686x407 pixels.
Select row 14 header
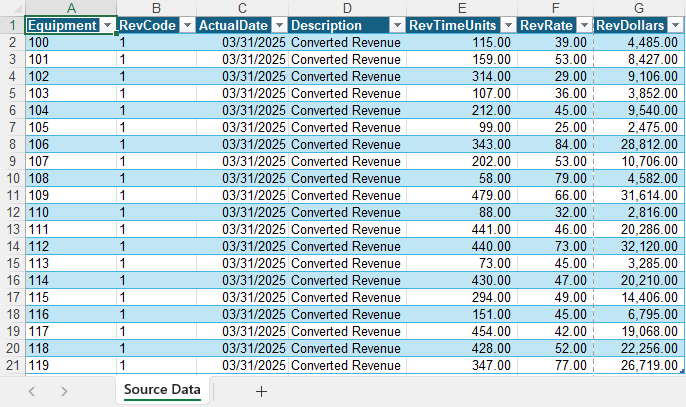tap(13, 246)
